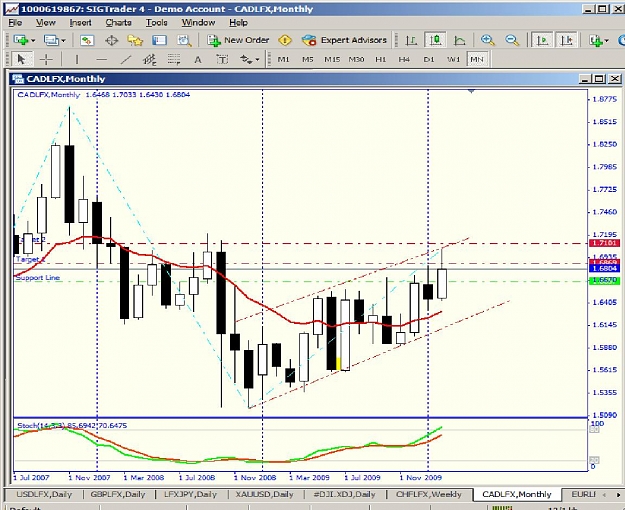Select the Fibonacci retracement tool
Screen dimensions: 625x510
point(174,60)
